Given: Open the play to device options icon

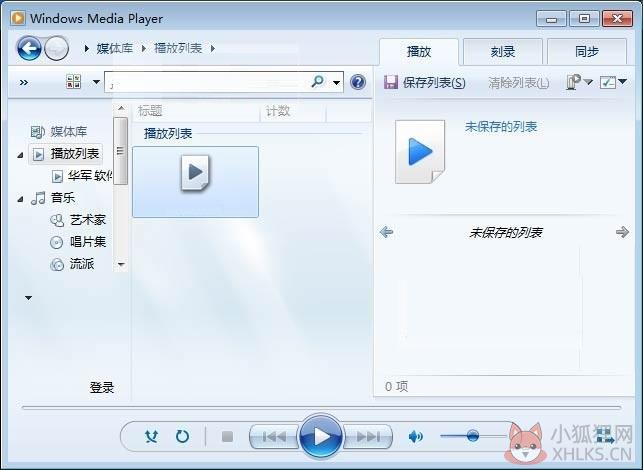Looking at the screenshot, I should pos(574,82).
